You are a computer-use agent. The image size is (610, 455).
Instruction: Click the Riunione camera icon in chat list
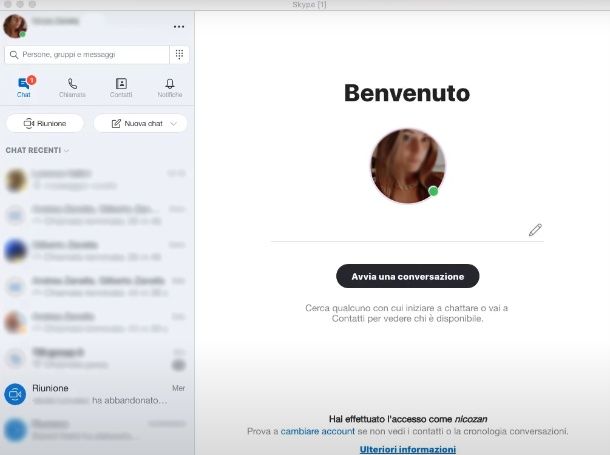click(15, 394)
